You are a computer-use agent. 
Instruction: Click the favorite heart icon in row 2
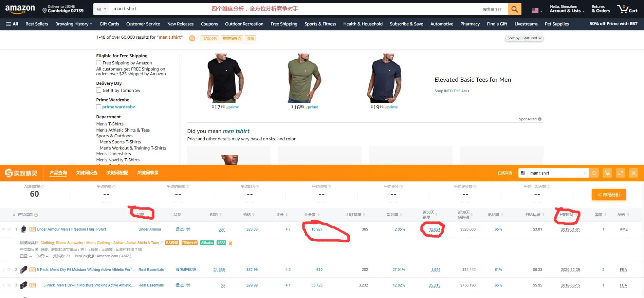(x=9, y=270)
